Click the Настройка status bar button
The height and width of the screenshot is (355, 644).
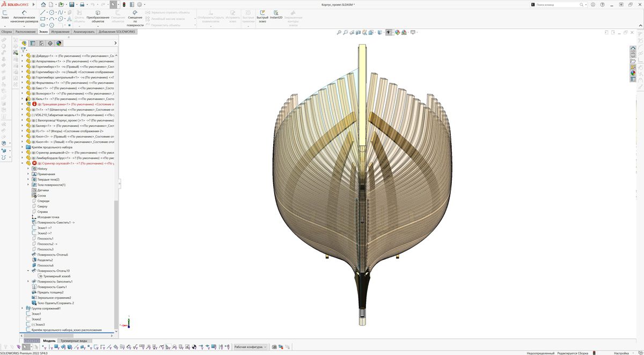[621, 353]
